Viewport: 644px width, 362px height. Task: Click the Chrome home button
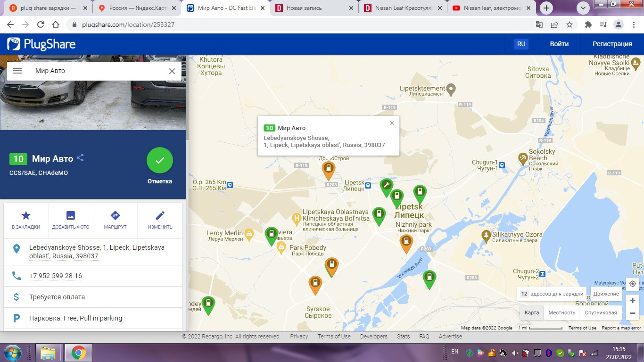click(x=56, y=25)
